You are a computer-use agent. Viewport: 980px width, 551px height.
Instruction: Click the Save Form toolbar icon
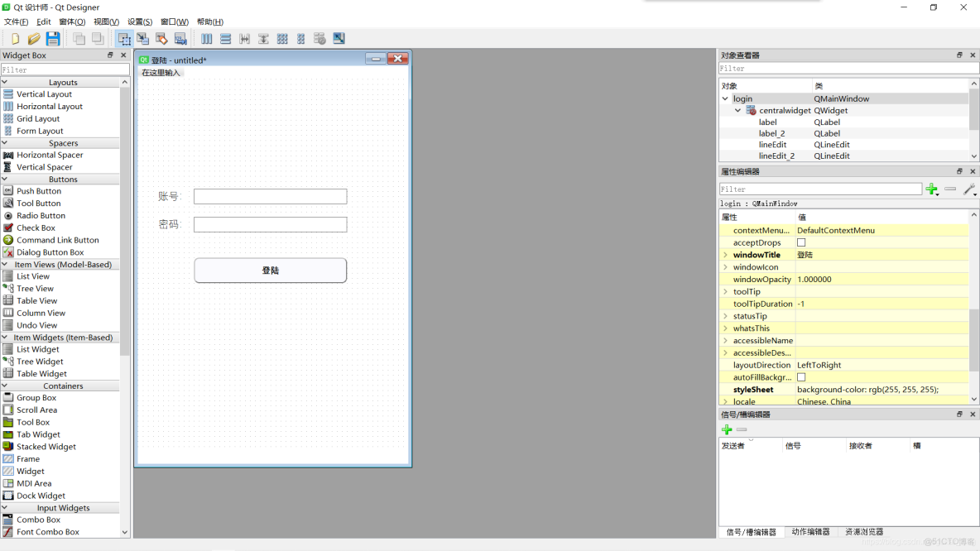pyautogui.click(x=53, y=38)
